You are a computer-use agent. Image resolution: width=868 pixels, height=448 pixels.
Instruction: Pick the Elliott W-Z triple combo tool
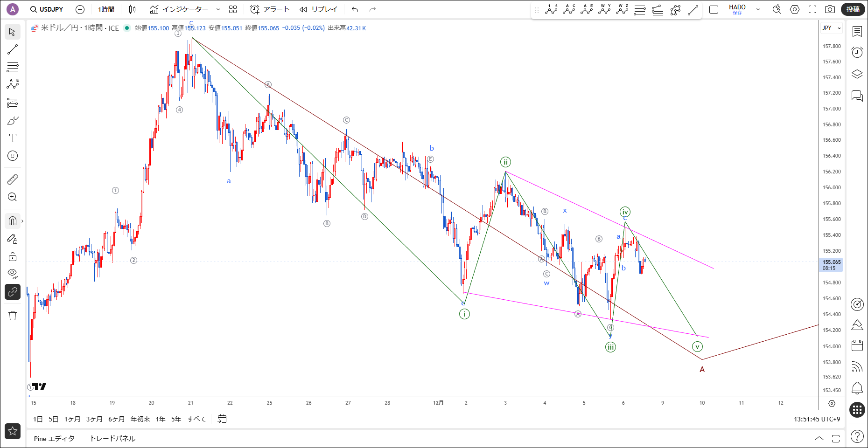622,9
